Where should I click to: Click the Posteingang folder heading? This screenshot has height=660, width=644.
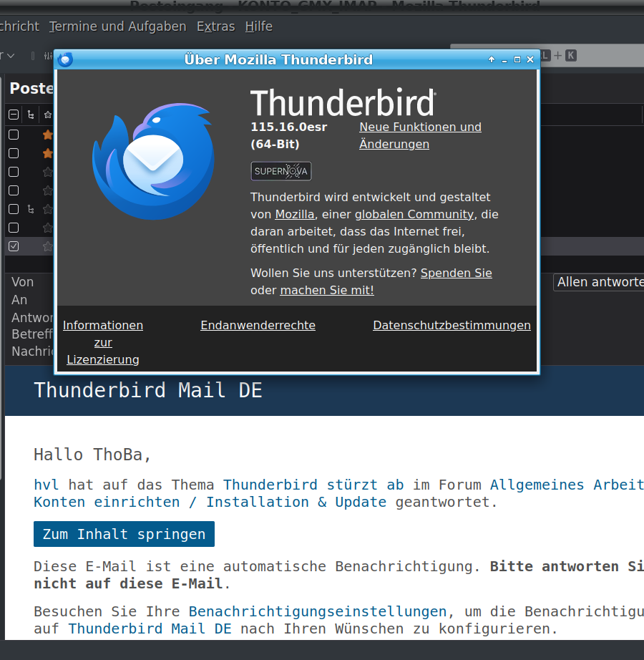pyautogui.click(x=31, y=89)
